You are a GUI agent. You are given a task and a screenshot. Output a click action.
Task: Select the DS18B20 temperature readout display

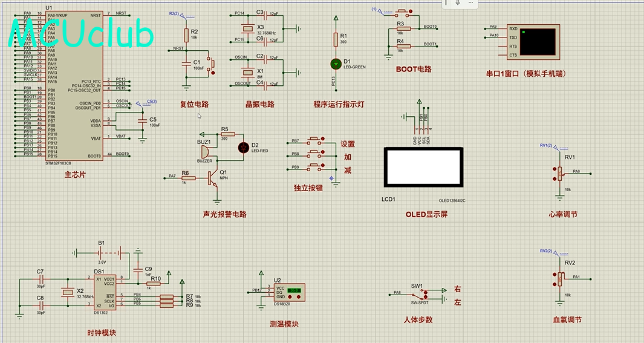point(294,290)
